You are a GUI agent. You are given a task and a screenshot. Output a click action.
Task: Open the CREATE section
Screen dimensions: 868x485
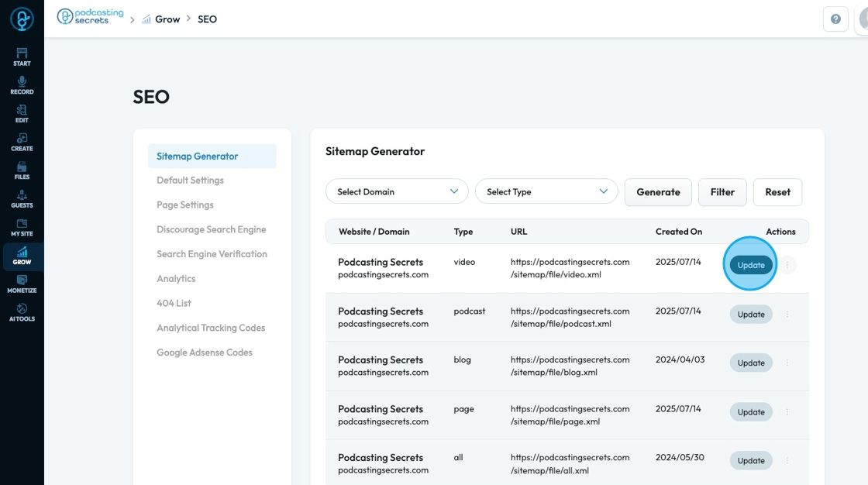pos(22,142)
